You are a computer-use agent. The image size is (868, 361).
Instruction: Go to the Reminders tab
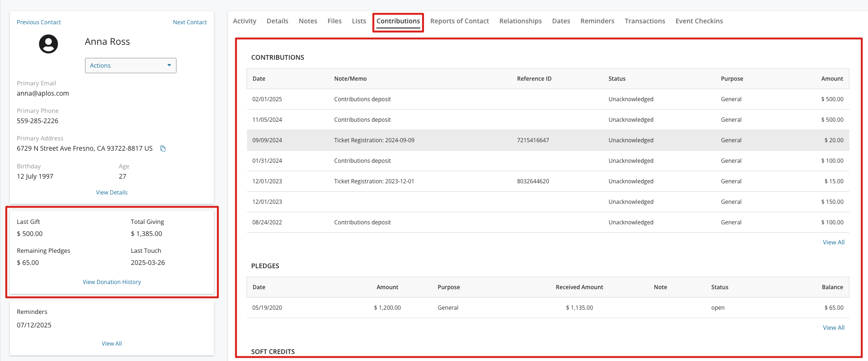(598, 21)
